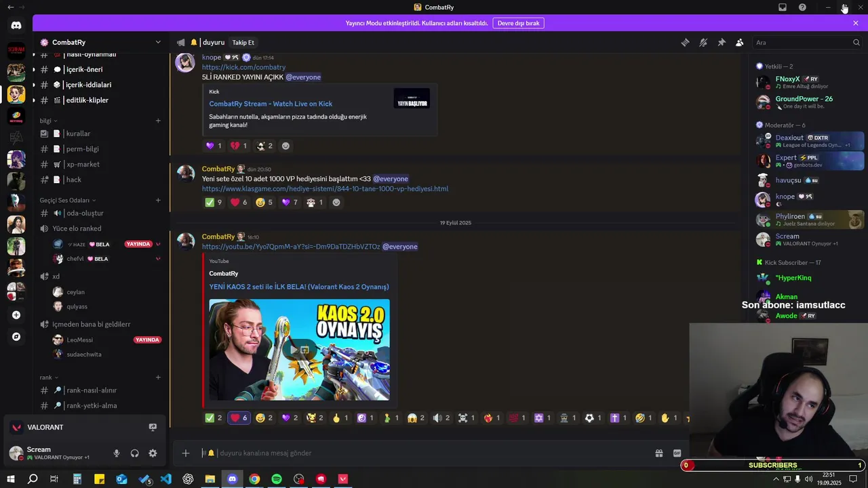Dismiss the purple streamer mode banner
868x488 pixels.
[x=856, y=23]
